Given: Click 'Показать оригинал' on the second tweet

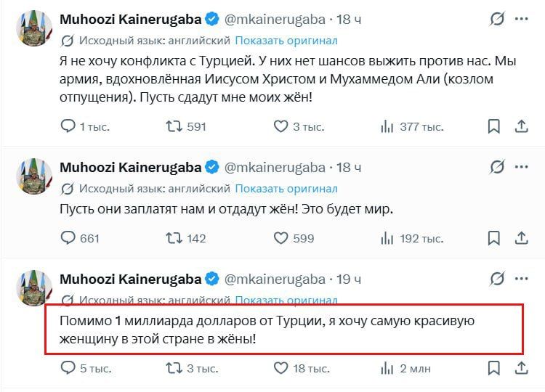Looking at the screenshot, I should pyautogui.click(x=286, y=189).
